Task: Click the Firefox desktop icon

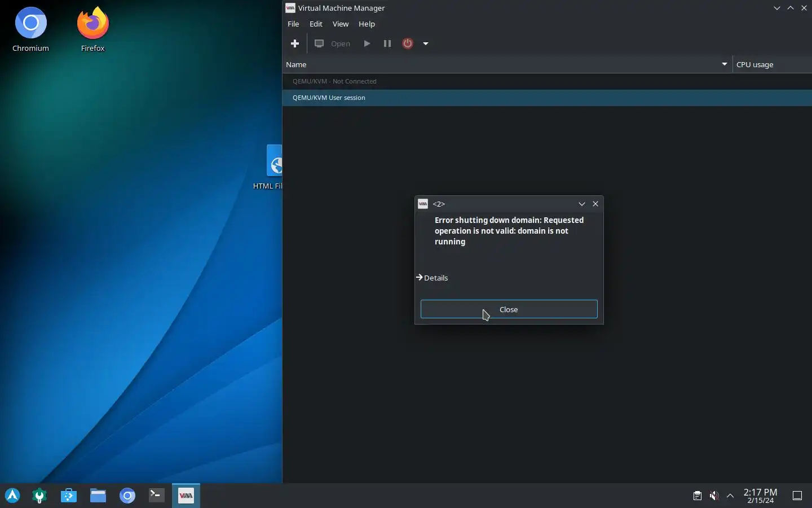Action: tap(93, 29)
